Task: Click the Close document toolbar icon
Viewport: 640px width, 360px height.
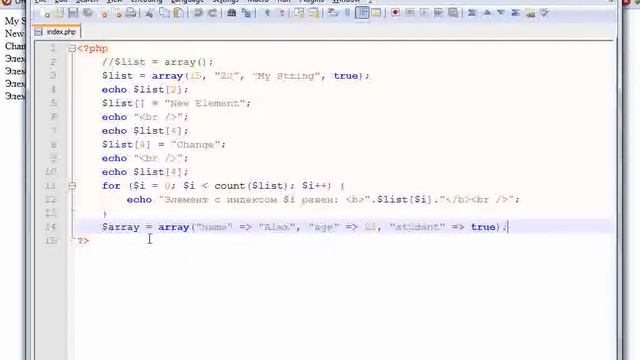Action: coord(104,13)
